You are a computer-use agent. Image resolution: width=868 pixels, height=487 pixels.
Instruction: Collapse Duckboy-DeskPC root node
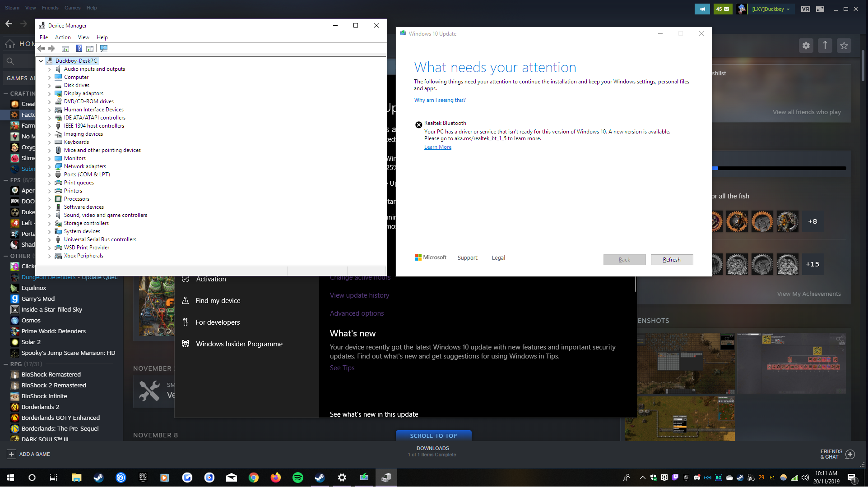coord(41,61)
